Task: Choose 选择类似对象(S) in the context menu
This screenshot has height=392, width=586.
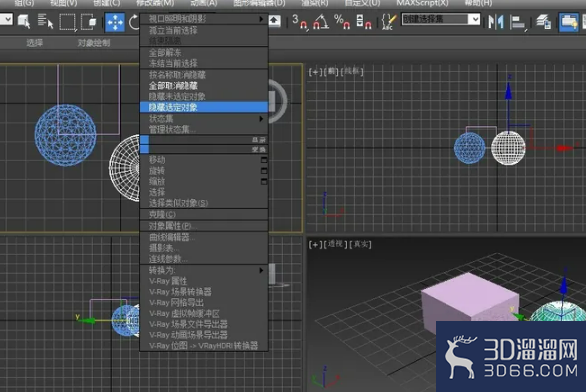Action: point(204,203)
